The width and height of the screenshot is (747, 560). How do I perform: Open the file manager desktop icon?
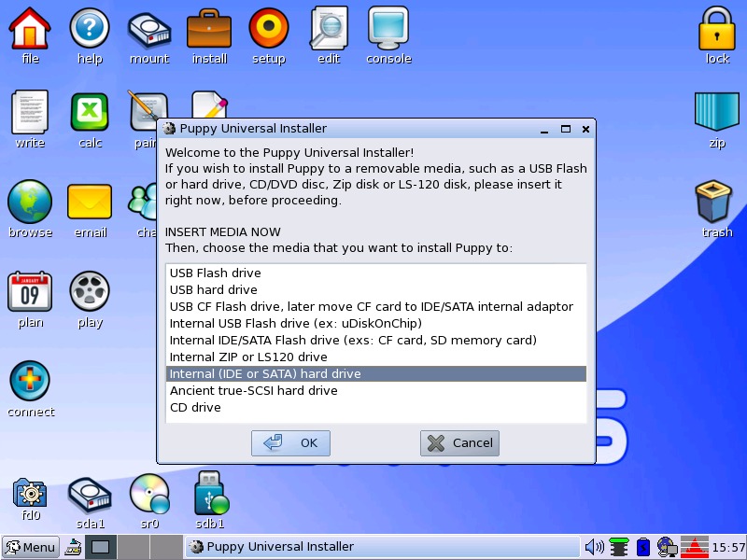tap(30, 29)
